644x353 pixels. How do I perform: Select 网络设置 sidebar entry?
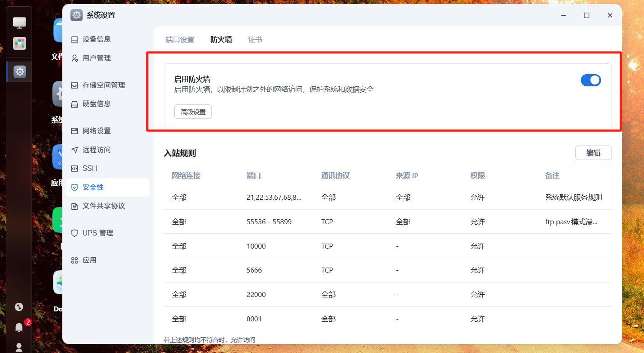click(107, 131)
